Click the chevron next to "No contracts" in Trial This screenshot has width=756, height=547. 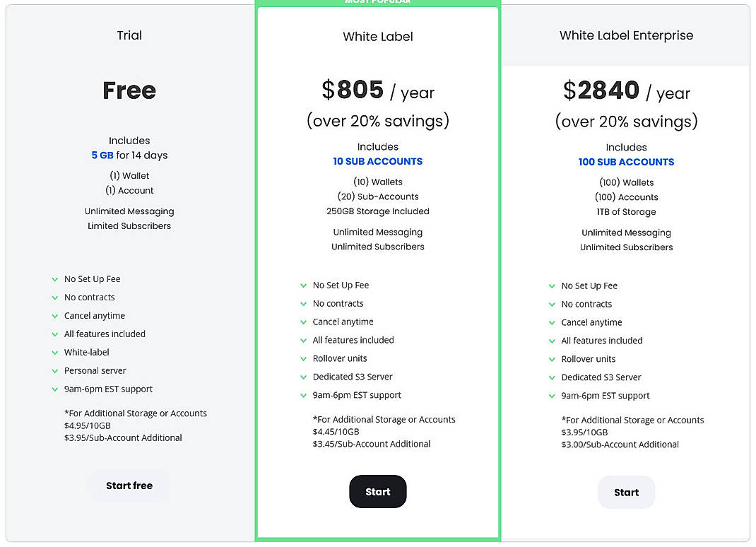coord(55,297)
